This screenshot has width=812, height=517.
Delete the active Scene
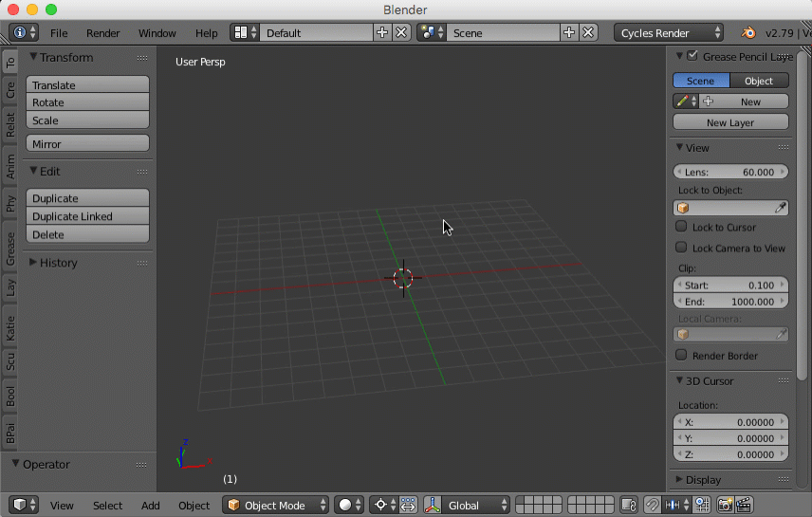pyautogui.click(x=588, y=32)
